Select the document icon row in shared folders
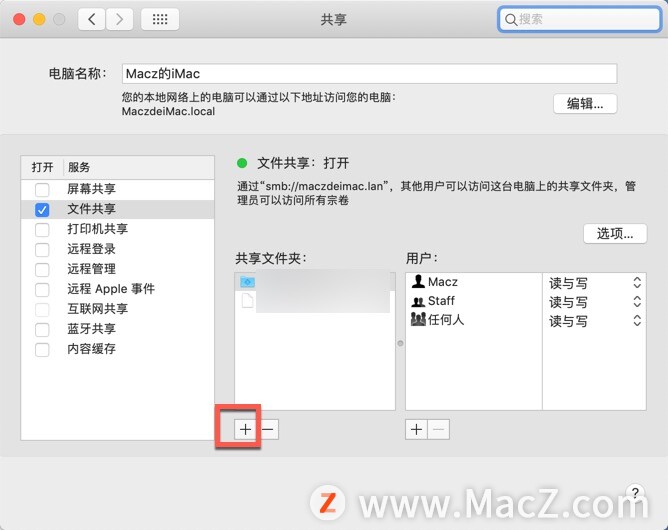 click(x=315, y=301)
